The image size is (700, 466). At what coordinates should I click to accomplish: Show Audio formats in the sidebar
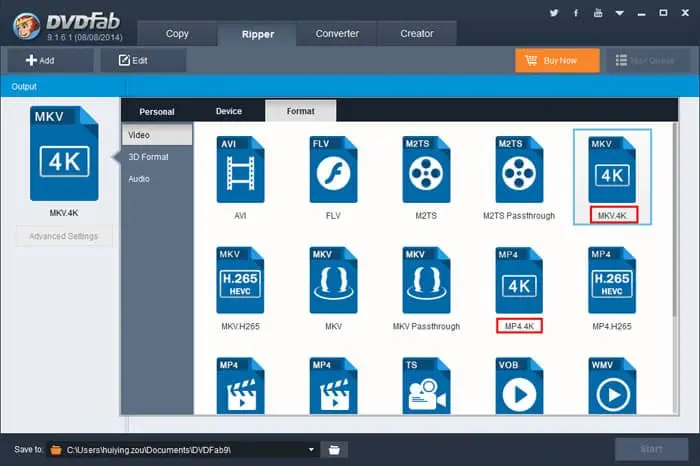click(139, 178)
